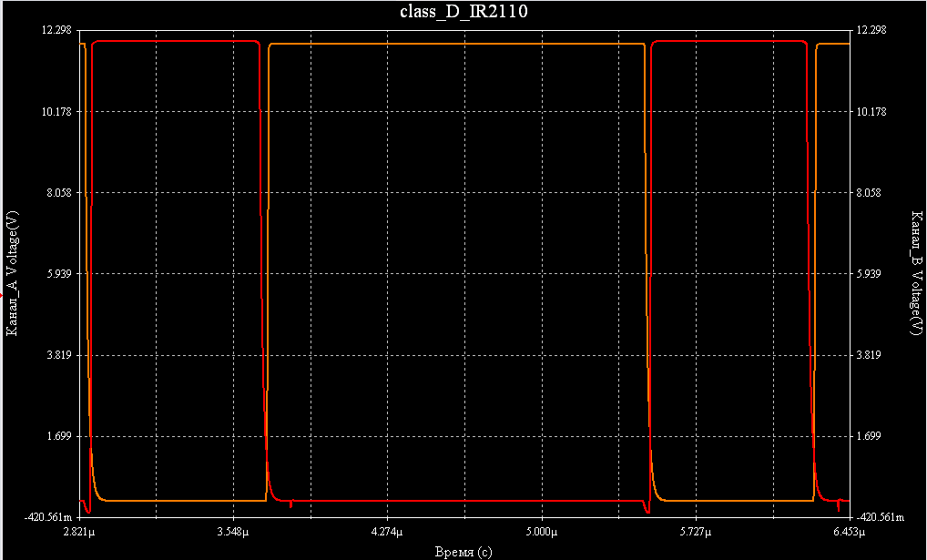
Task: Select left axis value 3.819
Action: [x=58, y=355]
